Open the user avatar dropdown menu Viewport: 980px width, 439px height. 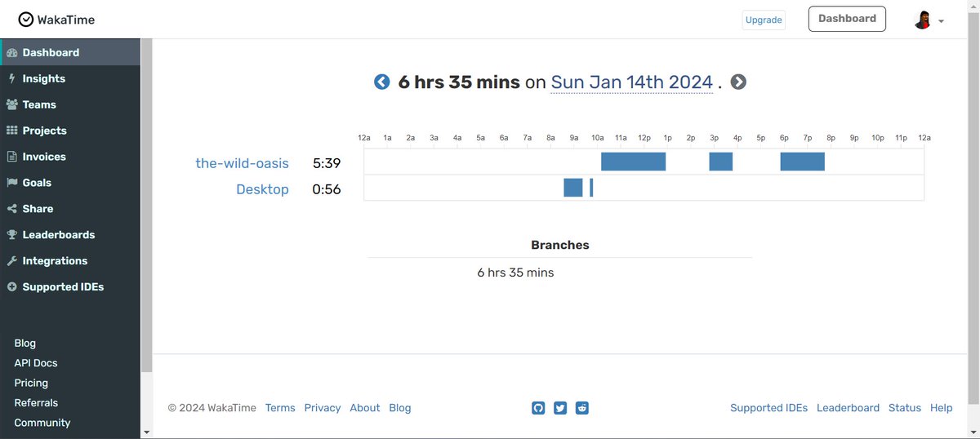(x=929, y=20)
